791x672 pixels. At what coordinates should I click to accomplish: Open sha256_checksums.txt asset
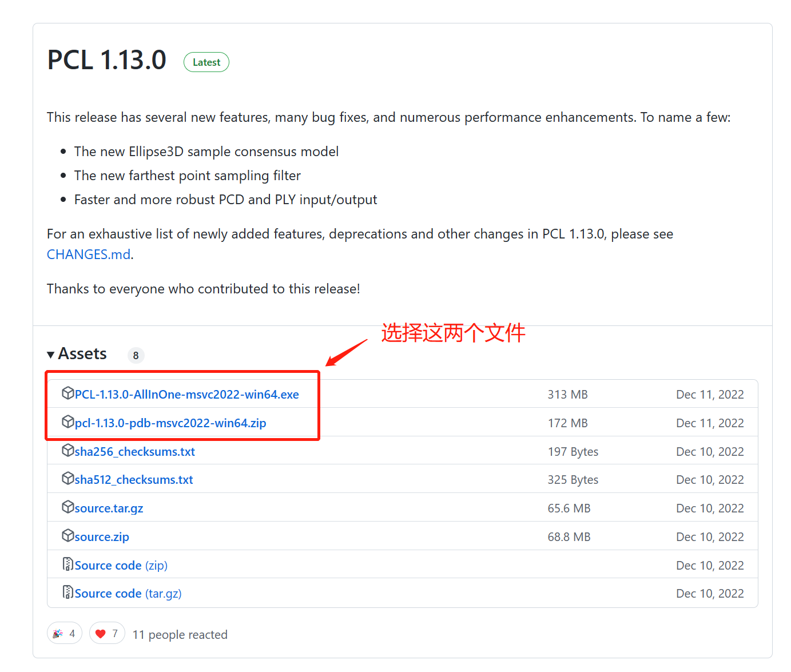tap(135, 452)
